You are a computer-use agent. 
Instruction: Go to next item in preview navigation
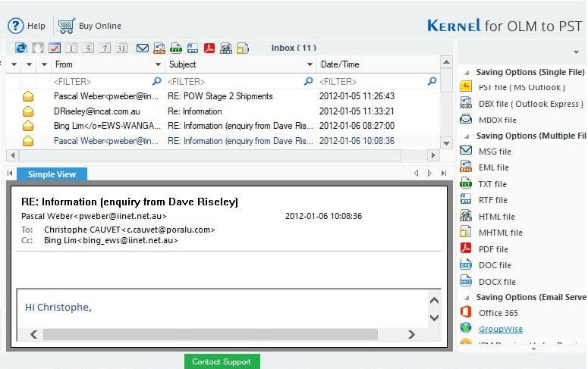(429, 173)
